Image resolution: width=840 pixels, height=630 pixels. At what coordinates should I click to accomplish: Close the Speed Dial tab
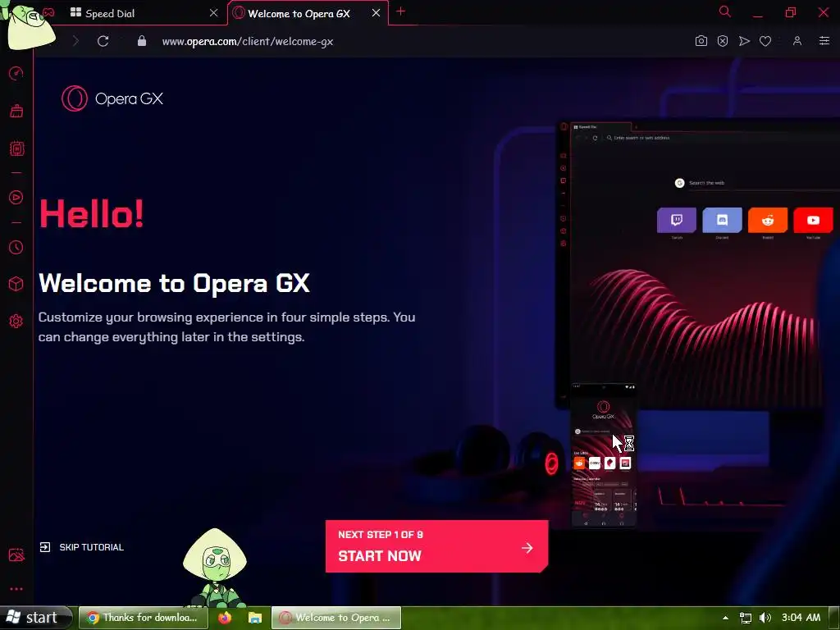pos(214,12)
